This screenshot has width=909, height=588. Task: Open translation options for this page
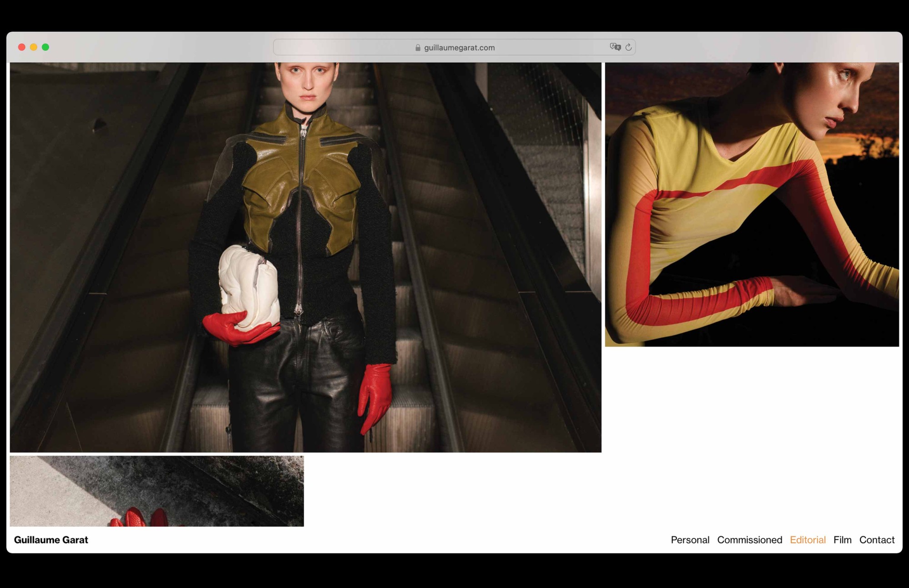(x=615, y=47)
